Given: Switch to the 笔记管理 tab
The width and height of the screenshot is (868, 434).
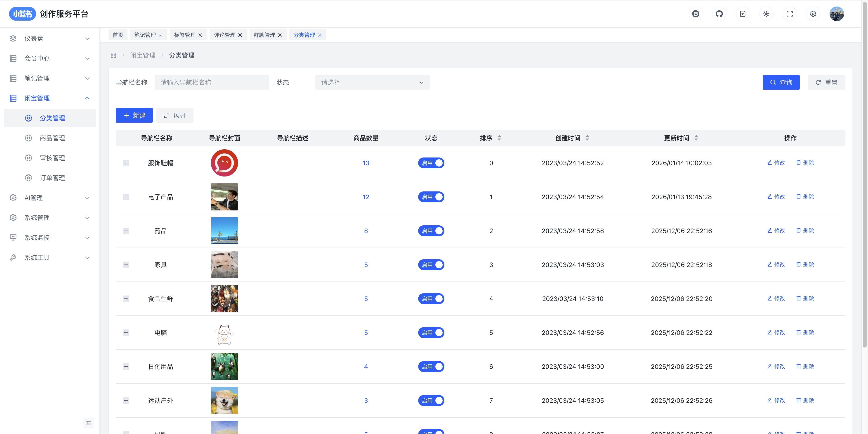Looking at the screenshot, I should pos(145,35).
